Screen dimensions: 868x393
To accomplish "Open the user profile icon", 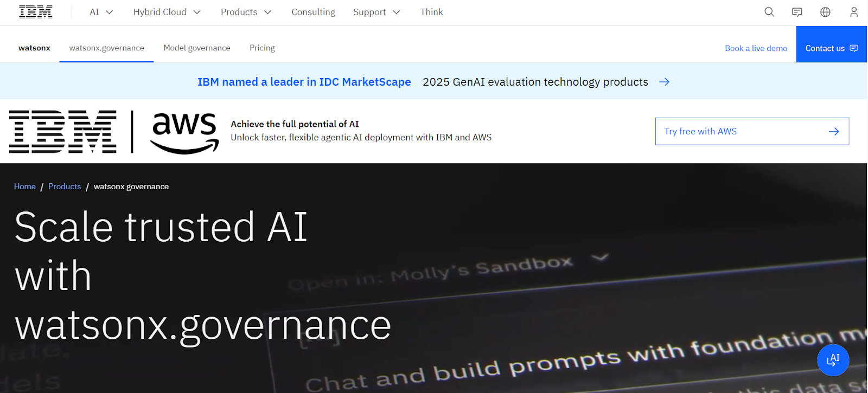I will point(854,12).
